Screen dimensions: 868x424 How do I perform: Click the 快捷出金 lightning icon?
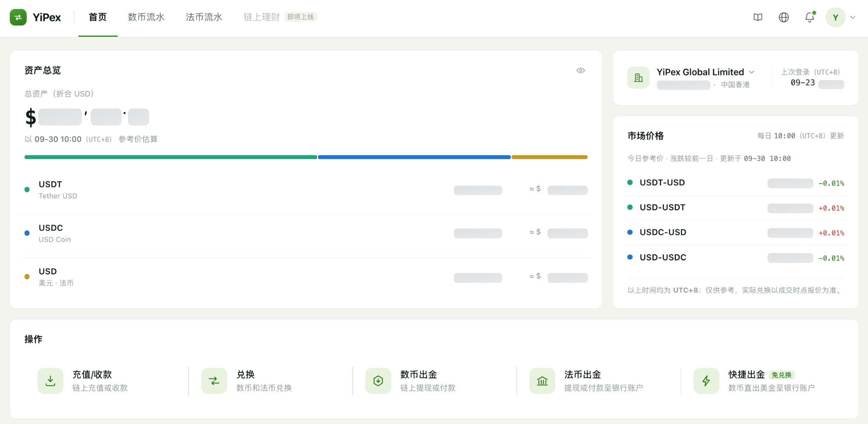pos(706,381)
